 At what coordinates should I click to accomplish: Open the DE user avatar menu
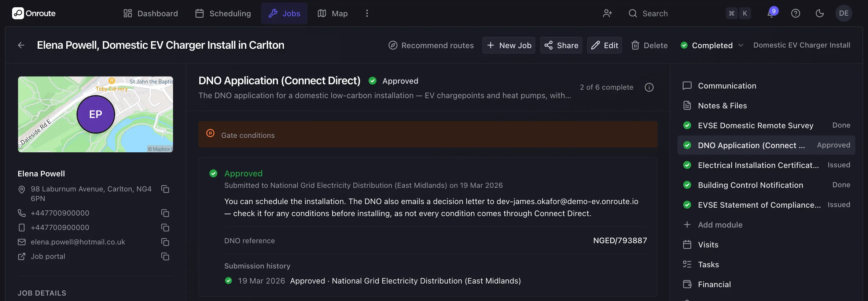coord(844,13)
